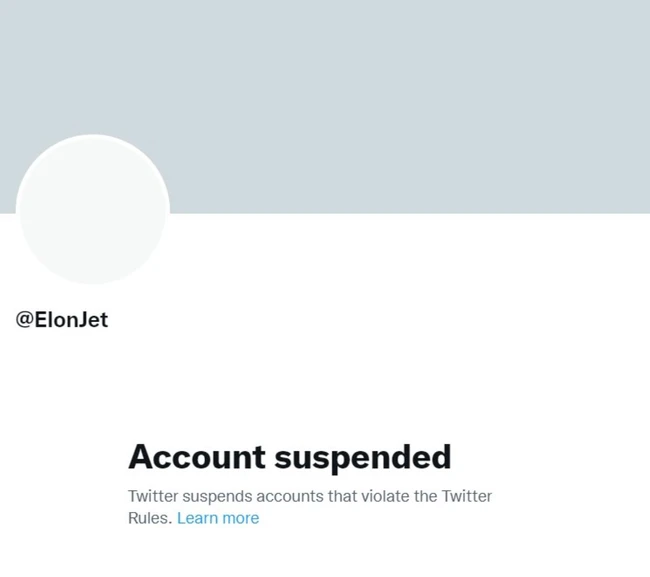The width and height of the screenshot is (650, 577).
Task: Click the word "more" in the blue link
Action: point(241,518)
